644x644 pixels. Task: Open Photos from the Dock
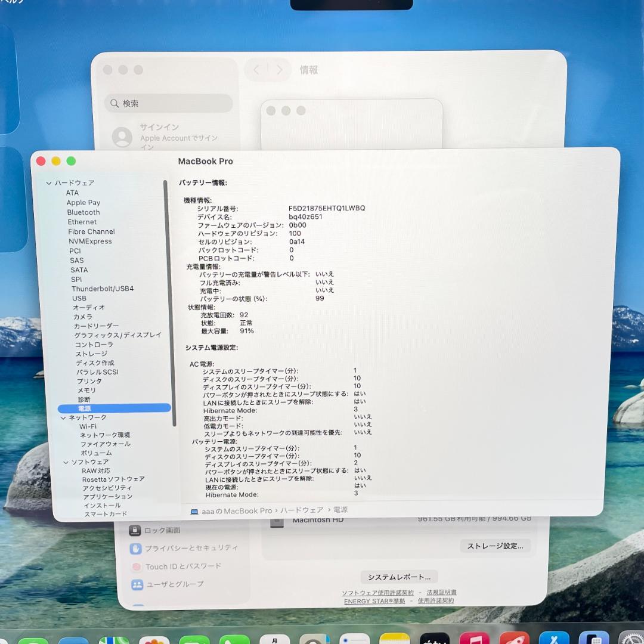point(155,638)
